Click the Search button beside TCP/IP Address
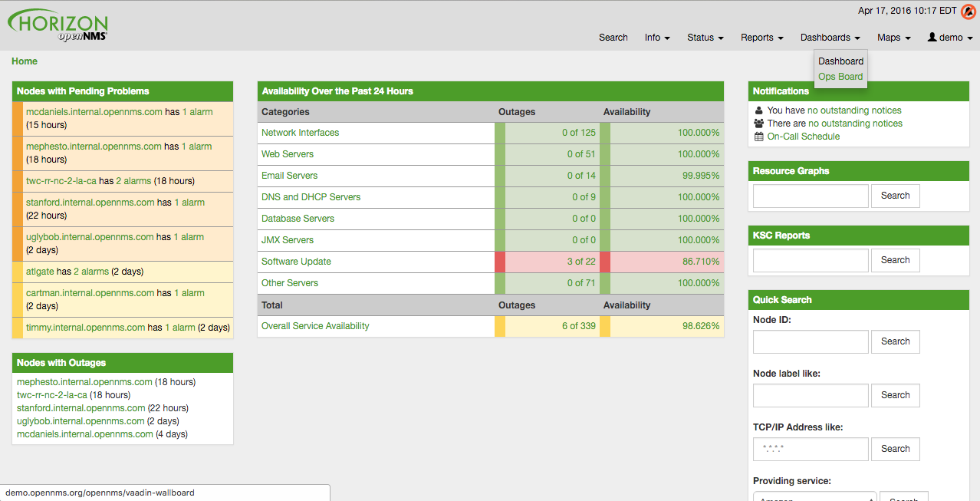 click(895, 449)
